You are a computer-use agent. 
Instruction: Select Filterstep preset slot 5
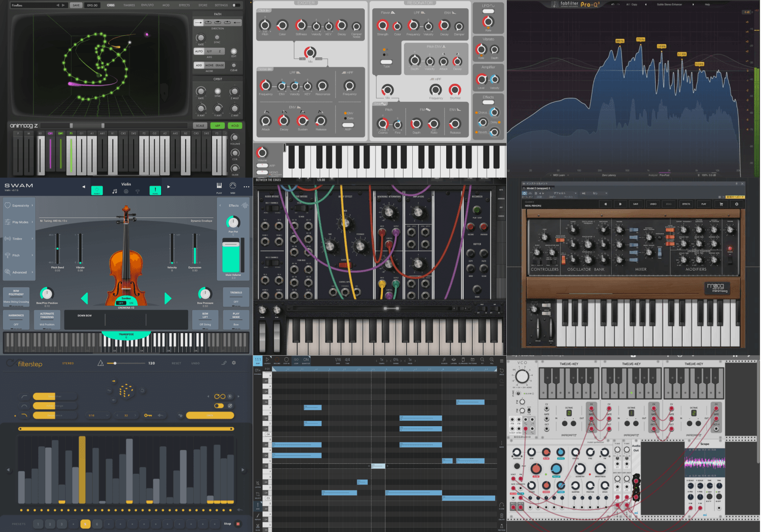pos(85,524)
